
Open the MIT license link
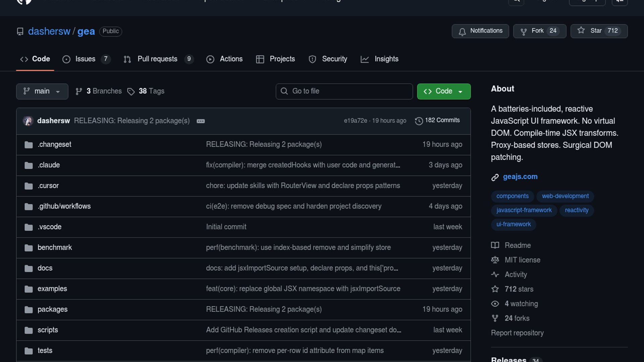tap(522, 260)
